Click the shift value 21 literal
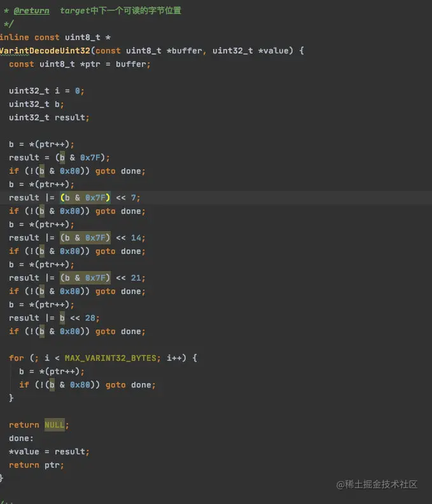Viewport: 432px width, 504px height. (x=136, y=277)
